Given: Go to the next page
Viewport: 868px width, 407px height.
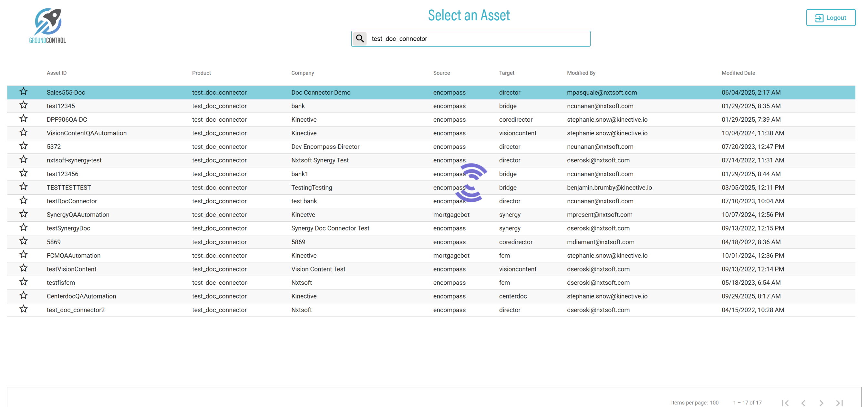Looking at the screenshot, I should click(821, 402).
